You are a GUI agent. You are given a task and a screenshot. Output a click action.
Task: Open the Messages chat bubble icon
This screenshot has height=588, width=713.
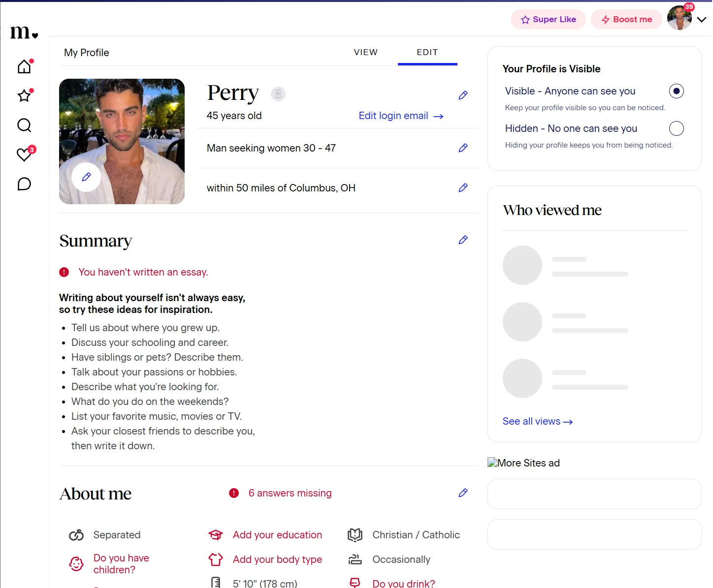coord(24,184)
